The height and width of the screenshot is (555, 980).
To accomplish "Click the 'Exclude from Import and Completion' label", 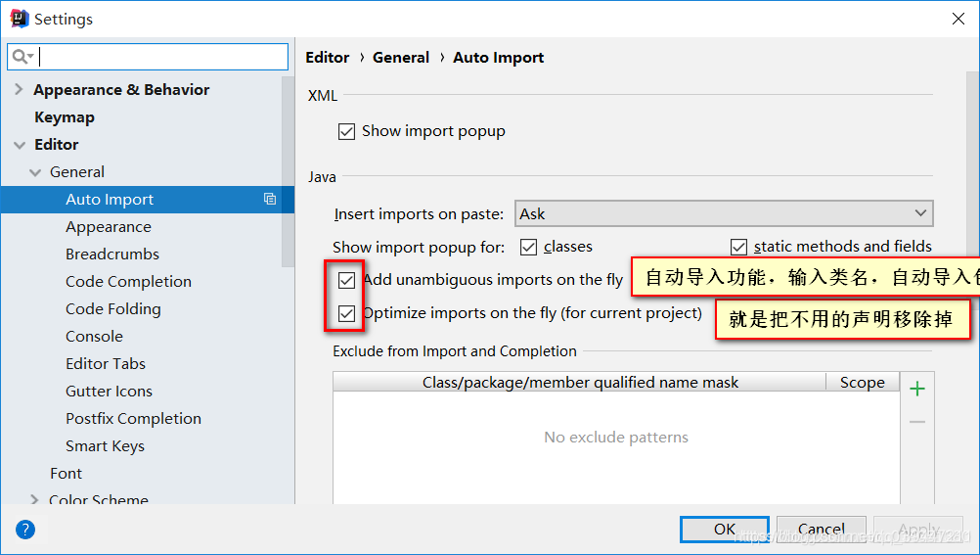I will click(455, 351).
